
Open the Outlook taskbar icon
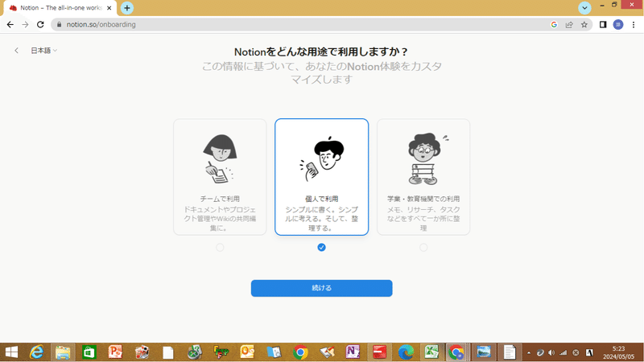[x=247, y=352]
